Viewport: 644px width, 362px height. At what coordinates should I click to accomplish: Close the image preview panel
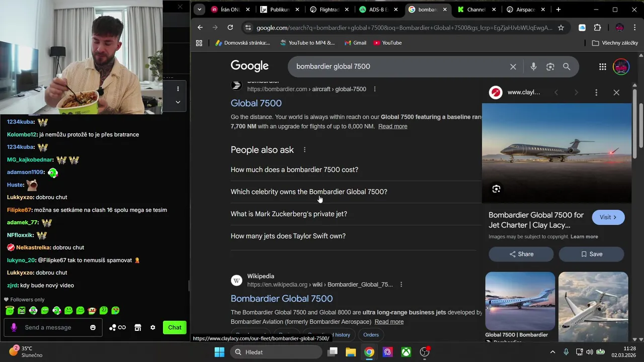(x=616, y=93)
